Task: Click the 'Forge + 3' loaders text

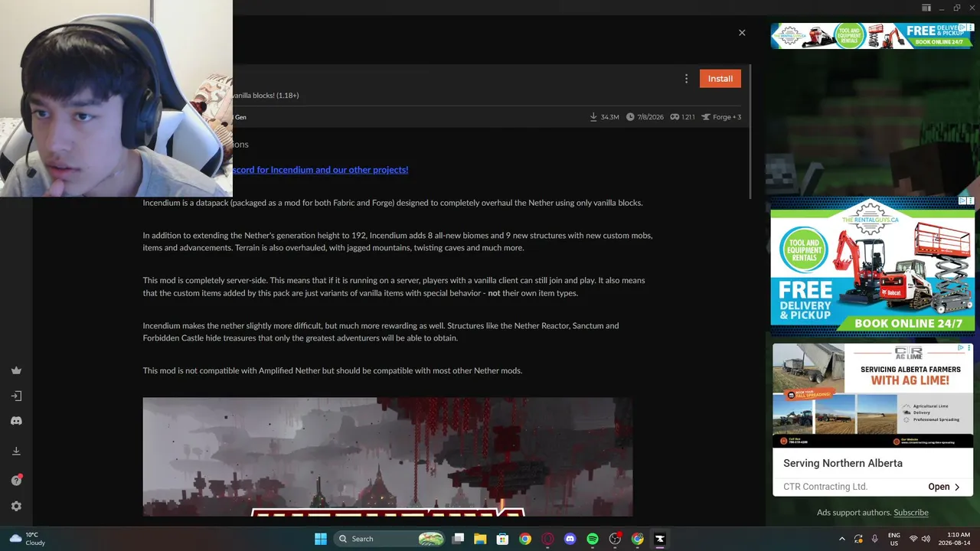Action: [x=727, y=117]
